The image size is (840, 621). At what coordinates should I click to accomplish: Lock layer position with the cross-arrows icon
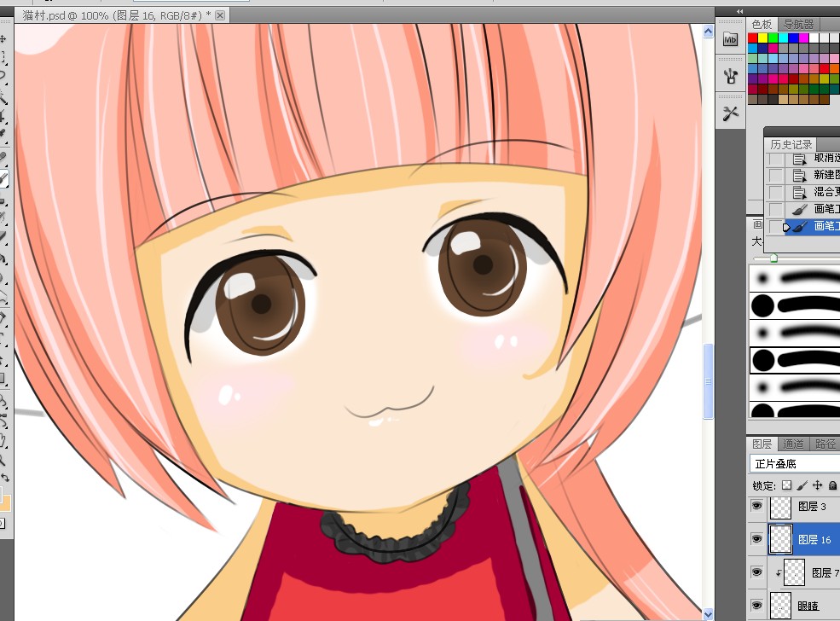817,485
